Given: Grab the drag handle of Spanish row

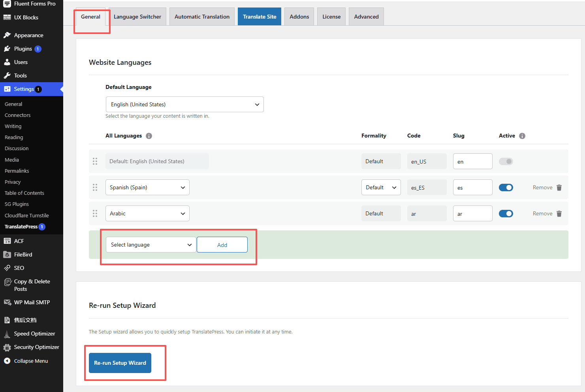Looking at the screenshot, I should tap(95, 187).
